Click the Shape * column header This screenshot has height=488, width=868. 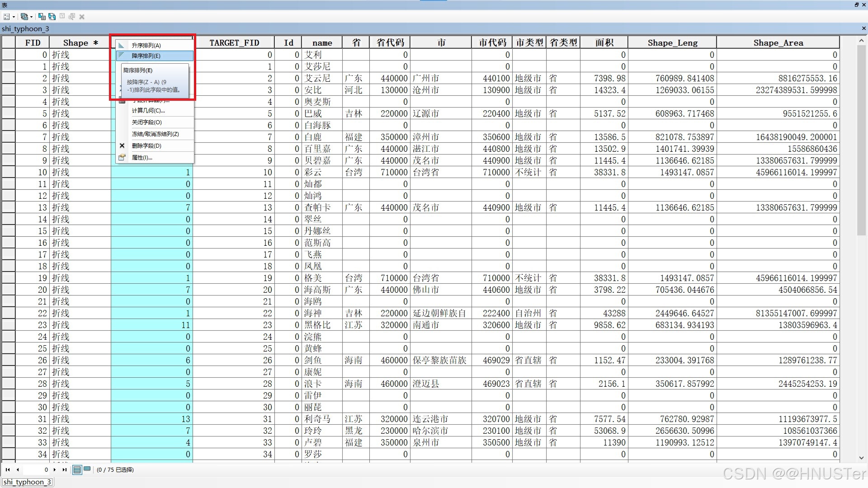point(80,42)
